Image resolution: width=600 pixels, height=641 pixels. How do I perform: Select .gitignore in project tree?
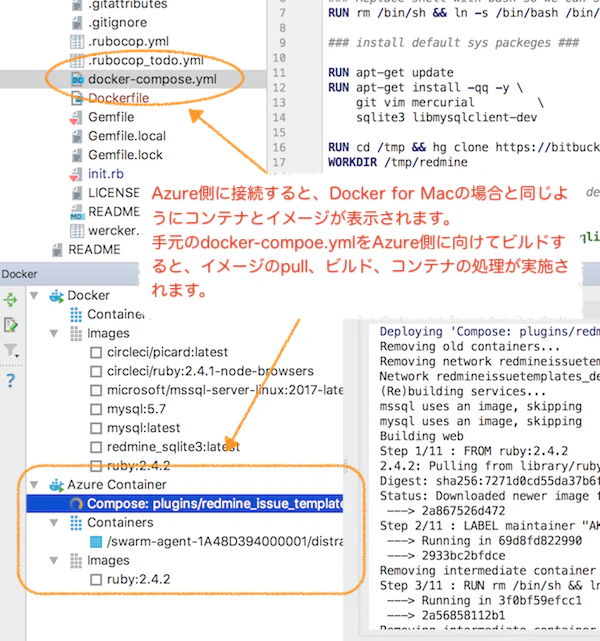click(x=118, y=22)
